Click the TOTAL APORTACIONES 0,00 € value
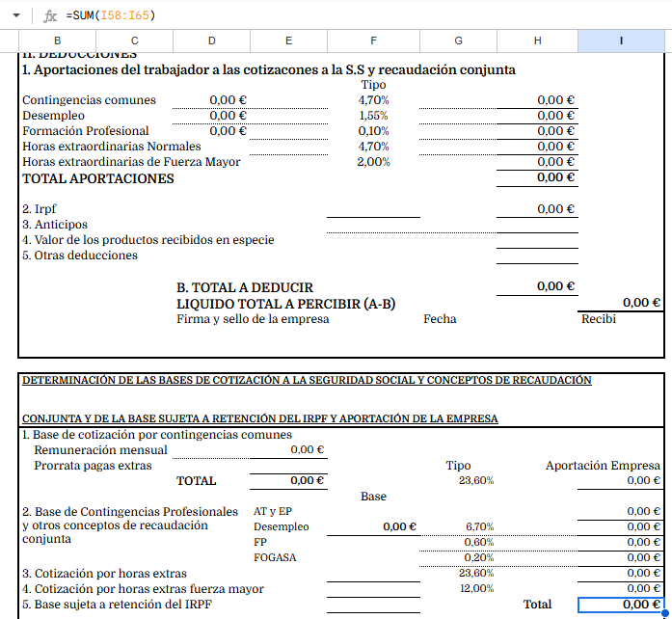Image resolution: width=672 pixels, height=619 pixels. pyautogui.click(x=555, y=177)
